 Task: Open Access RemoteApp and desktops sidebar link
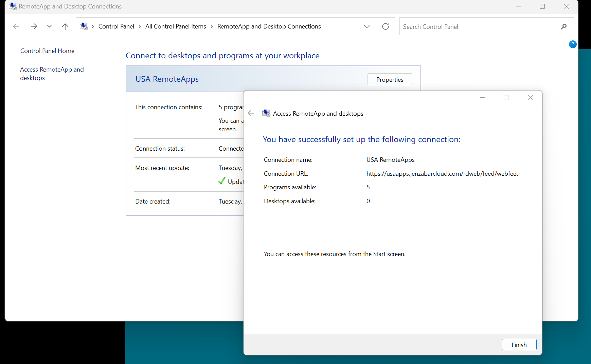click(x=52, y=74)
